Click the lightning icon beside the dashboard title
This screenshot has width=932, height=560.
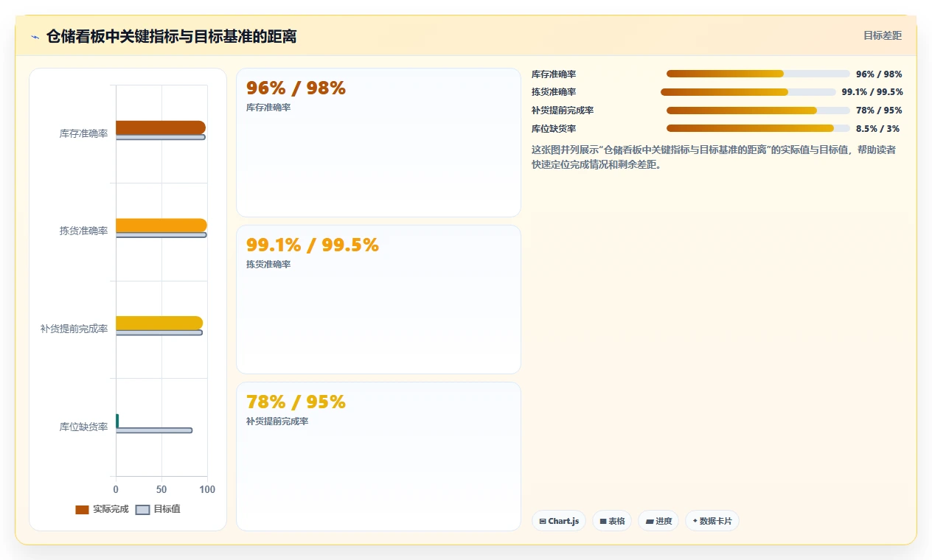[35, 37]
